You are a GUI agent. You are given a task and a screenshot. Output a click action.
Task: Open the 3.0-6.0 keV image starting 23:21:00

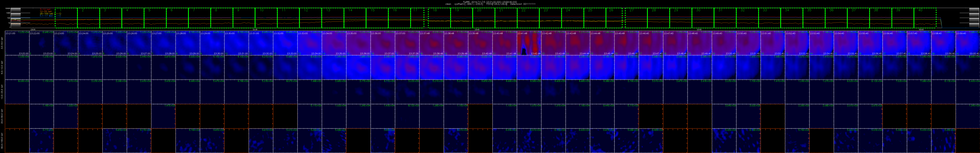click(x=17, y=43)
